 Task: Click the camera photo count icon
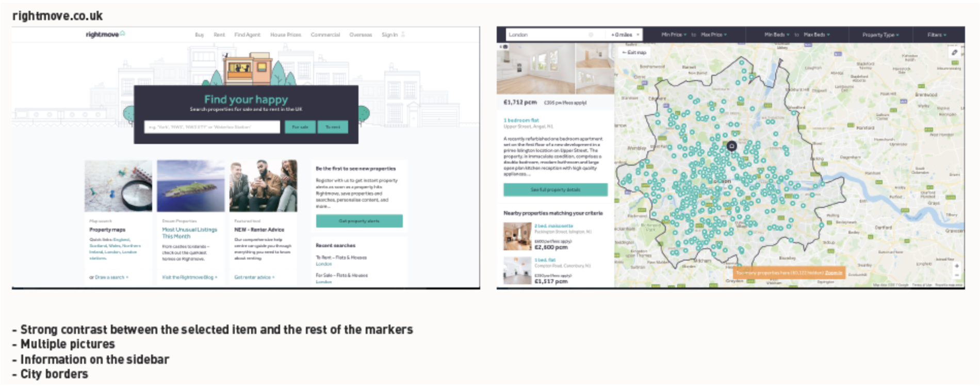505,47
